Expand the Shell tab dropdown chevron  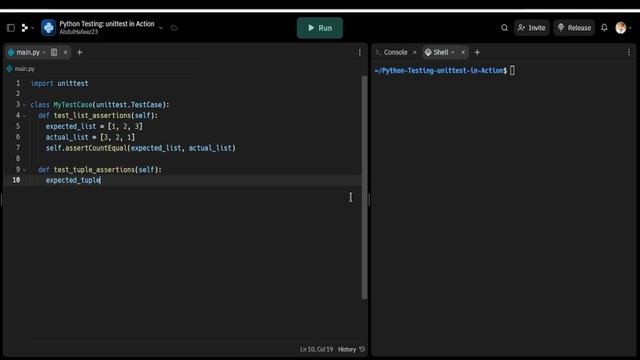click(x=453, y=52)
